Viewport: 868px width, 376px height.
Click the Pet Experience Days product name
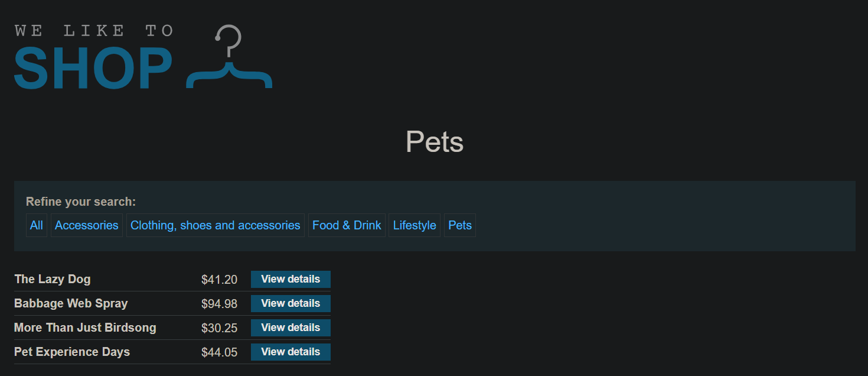[72, 352]
